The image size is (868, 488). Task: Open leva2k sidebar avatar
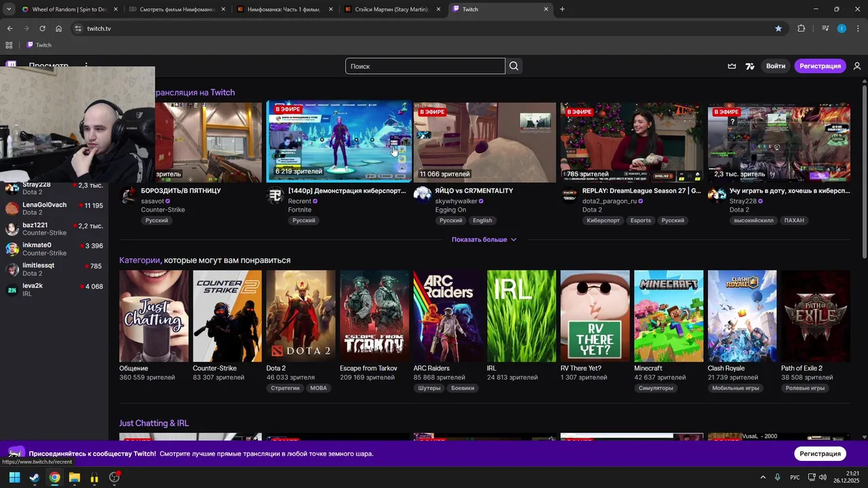point(12,289)
